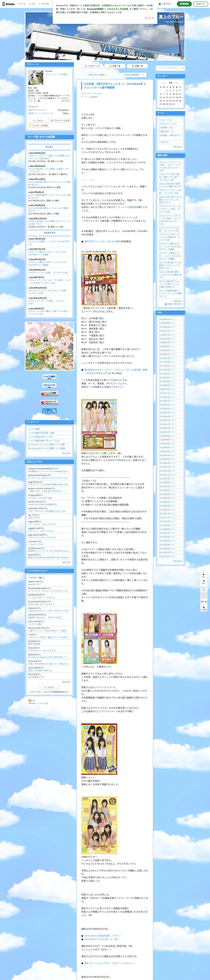Click メッセージを送る button
Image resolution: width=210 pixels, height=980 pixels.
tap(38, 126)
